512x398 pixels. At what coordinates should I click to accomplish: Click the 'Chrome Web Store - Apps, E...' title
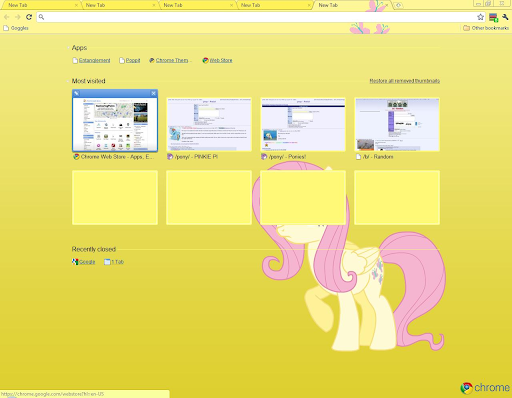(117, 157)
